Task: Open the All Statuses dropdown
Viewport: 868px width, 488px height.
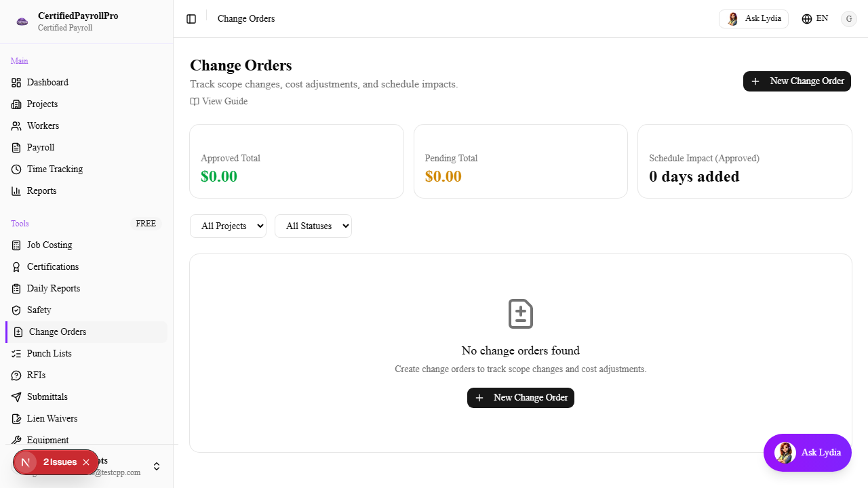Action: coord(313,226)
